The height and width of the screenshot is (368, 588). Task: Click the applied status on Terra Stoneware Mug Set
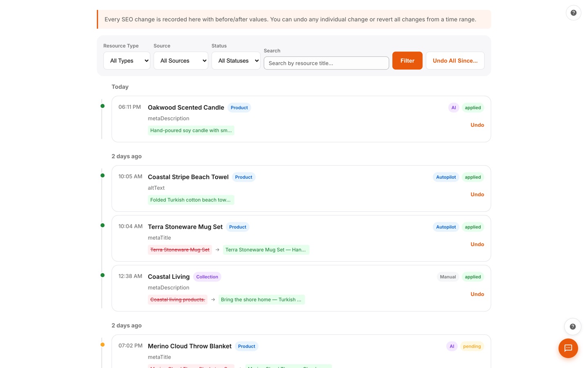tap(473, 227)
